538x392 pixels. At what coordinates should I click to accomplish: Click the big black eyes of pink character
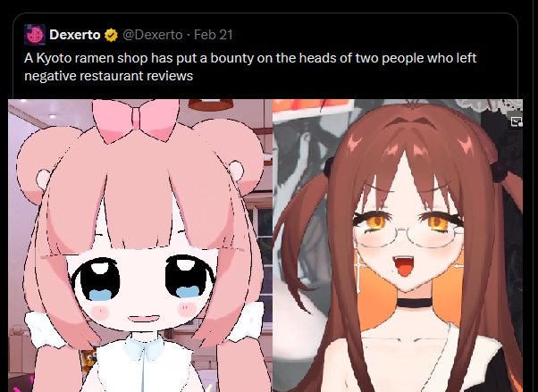point(143,278)
